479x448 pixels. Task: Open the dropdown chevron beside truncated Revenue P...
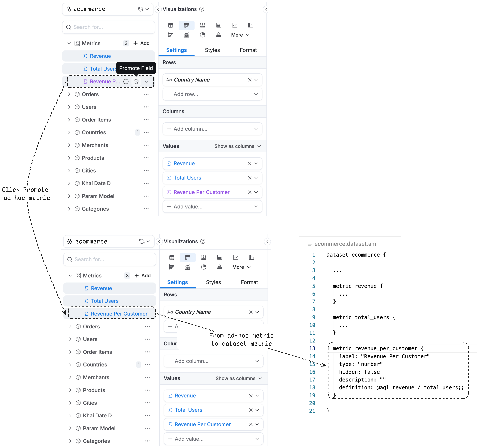click(x=146, y=82)
